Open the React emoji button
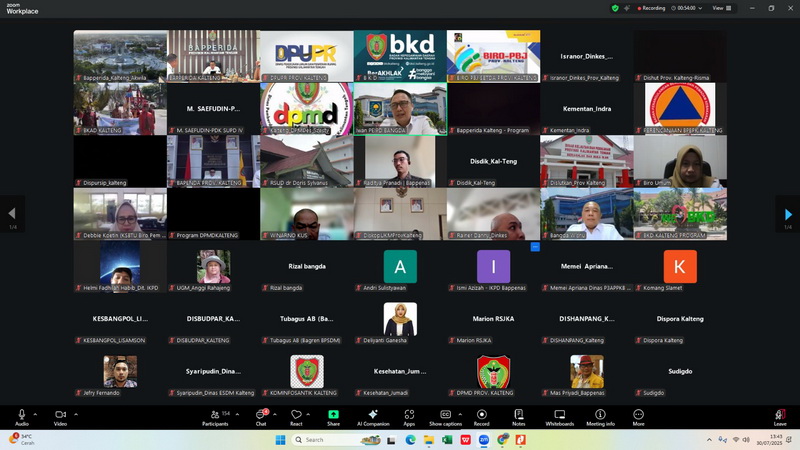Image resolution: width=800 pixels, height=450 pixels. pyautogui.click(x=296, y=417)
